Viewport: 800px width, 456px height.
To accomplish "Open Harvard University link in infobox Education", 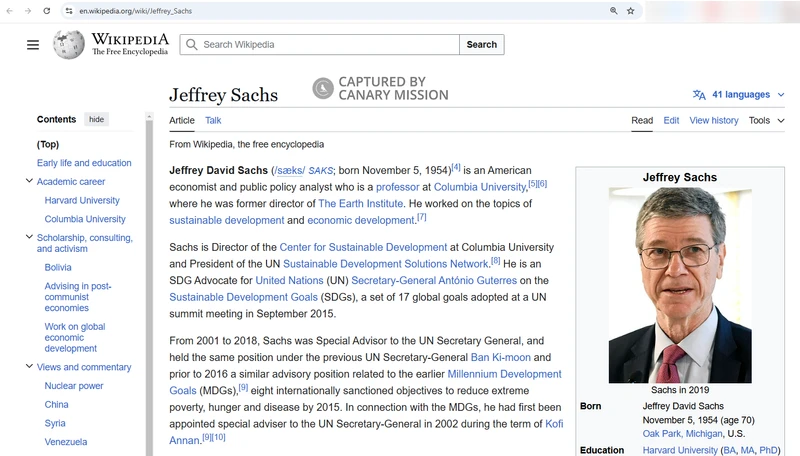I will [680, 450].
